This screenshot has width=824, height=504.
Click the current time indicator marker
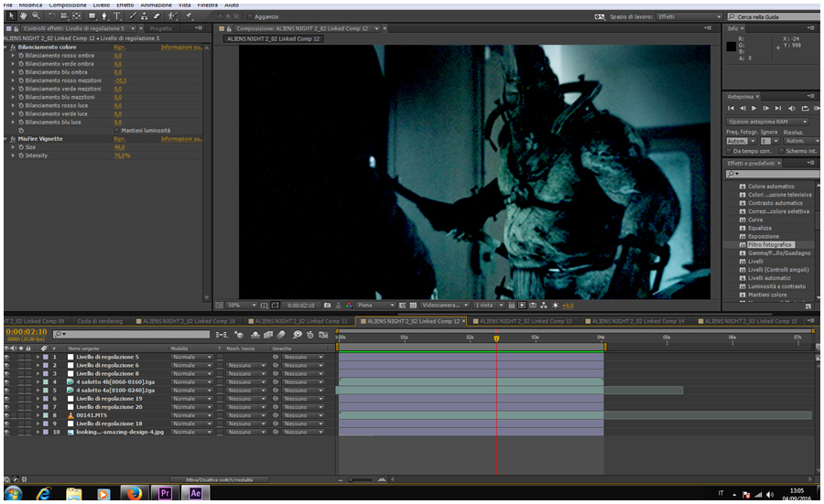click(x=496, y=338)
